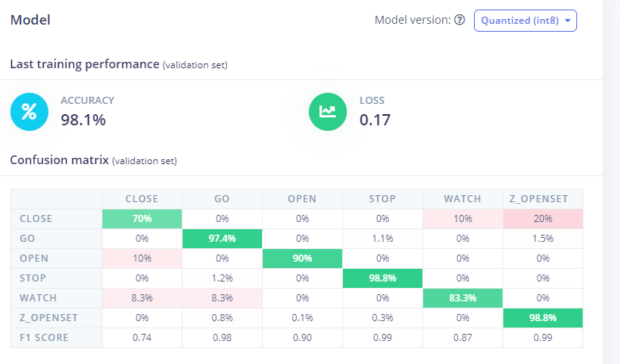Click the STOP row label
This screenshot has height=364, width=620.
point(56,278)
